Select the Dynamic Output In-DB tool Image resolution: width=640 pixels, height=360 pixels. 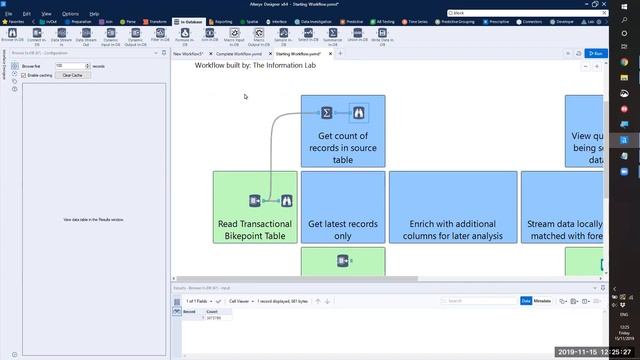136,36
